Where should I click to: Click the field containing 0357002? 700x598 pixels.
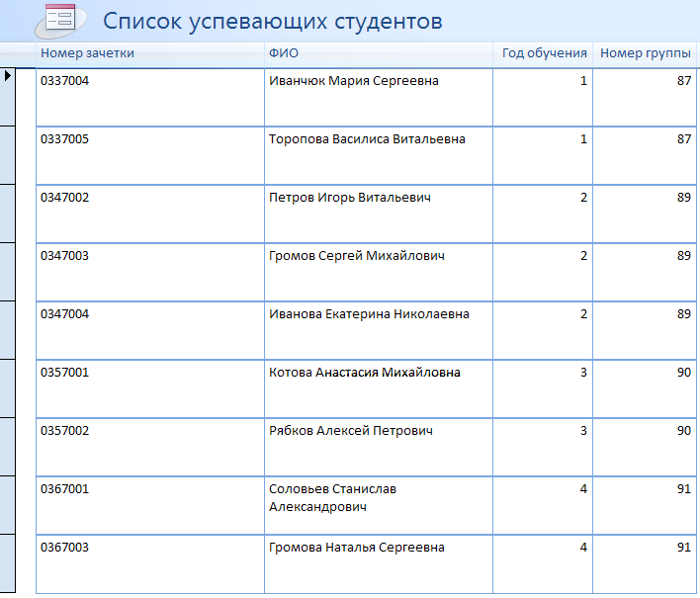[x=150, y=447]
